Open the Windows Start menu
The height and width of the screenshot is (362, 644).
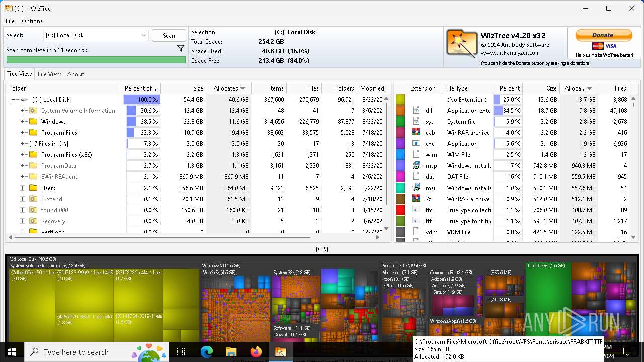click(x=12, y=352)
